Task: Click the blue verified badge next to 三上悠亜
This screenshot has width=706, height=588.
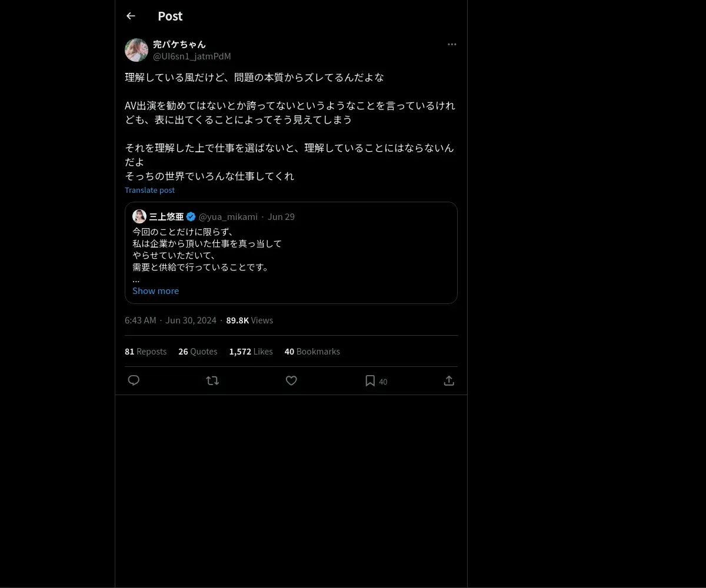Action: [x=191, y=216]
